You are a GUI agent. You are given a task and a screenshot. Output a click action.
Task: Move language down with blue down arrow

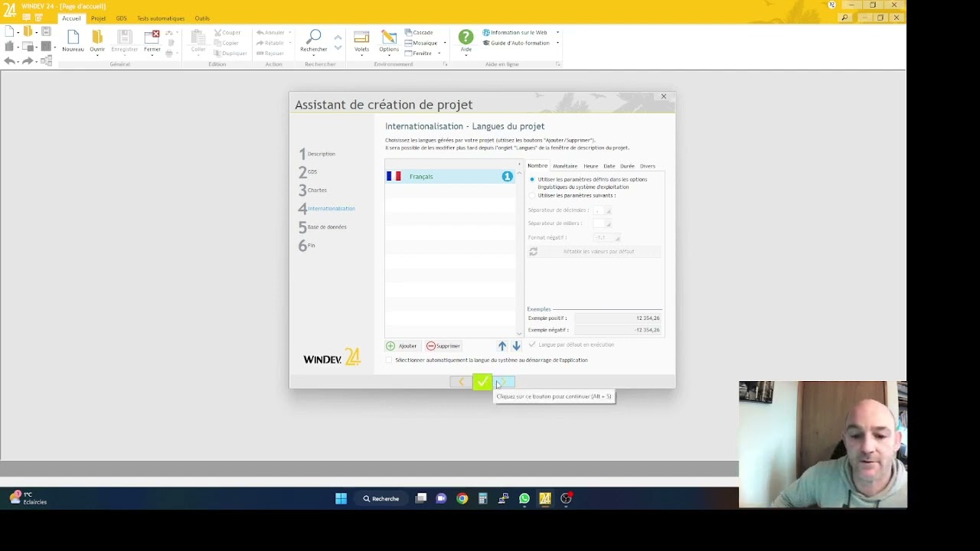click(516, 346)
